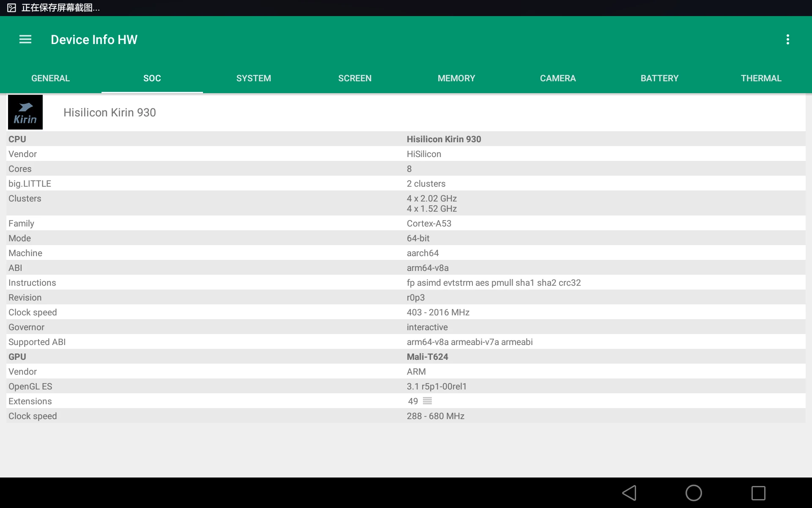Tap the Hisilicon Kirin 930 title
This screenshot has width=812, height=508.
(x=110, y=113)
